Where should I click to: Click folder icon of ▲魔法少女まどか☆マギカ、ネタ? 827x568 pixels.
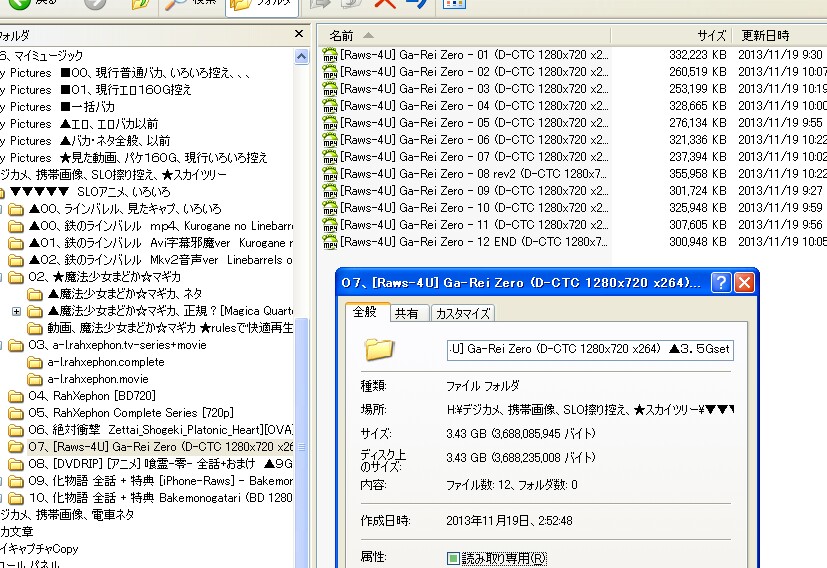click(35, 294)
